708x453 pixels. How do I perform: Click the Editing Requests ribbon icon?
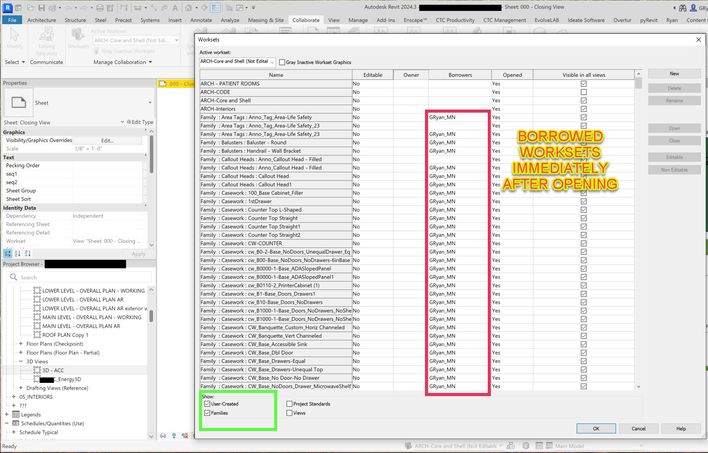coord(47,36)
